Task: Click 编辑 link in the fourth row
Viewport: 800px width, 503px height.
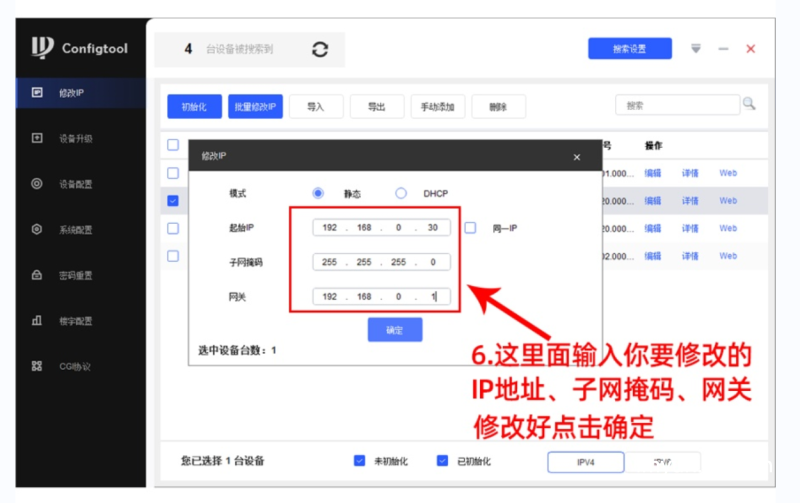Action: point(653,256)
